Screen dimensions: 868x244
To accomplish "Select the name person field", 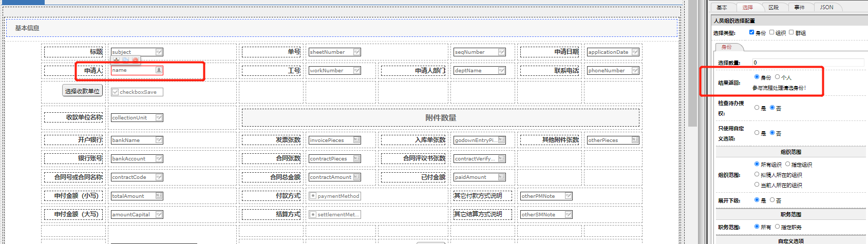I will 137,70.
